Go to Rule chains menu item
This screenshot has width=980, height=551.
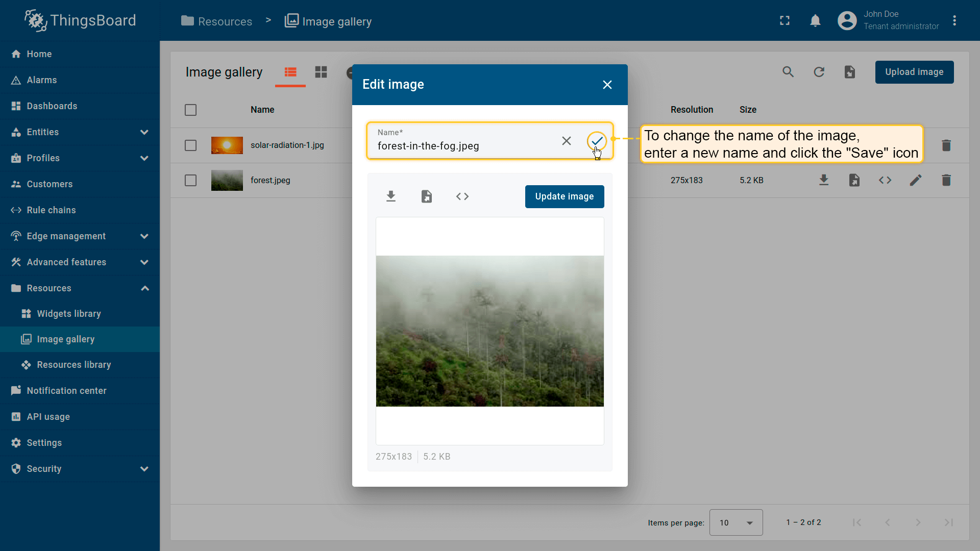point(51,210)
